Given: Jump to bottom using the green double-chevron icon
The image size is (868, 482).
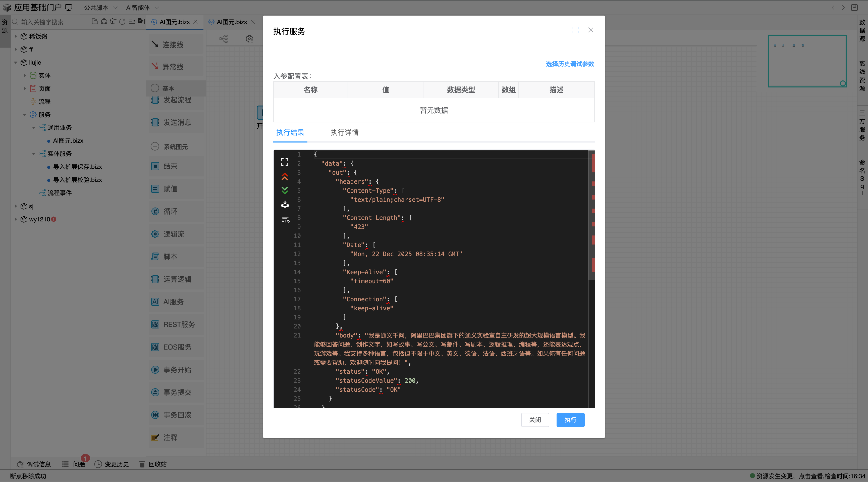Looking at the screenshot, I should 285,190.
